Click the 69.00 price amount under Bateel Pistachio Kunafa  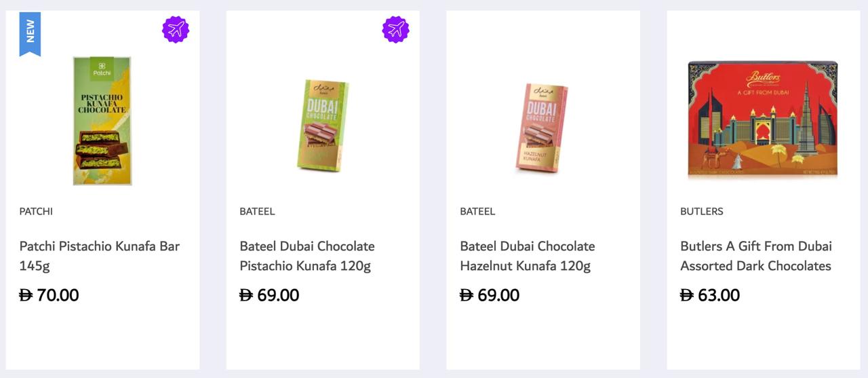[278, 295]
